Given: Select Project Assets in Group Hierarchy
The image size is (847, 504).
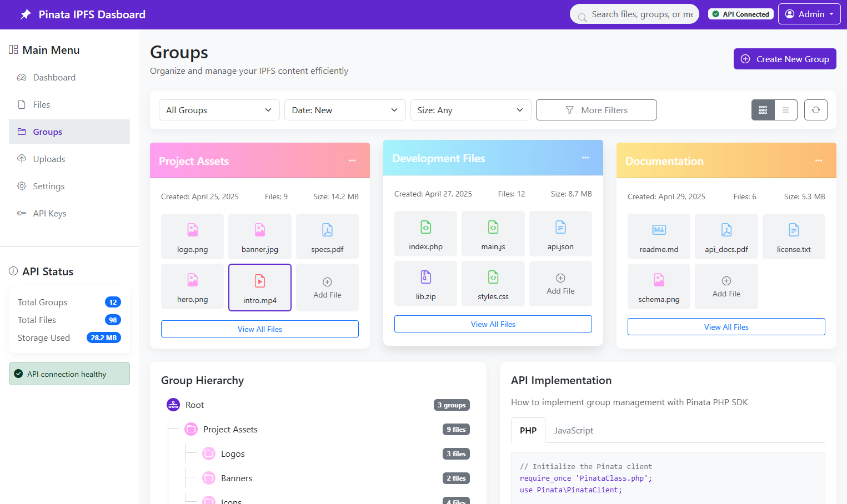Looking at the screenshot, I should click(x=327, y=429).
